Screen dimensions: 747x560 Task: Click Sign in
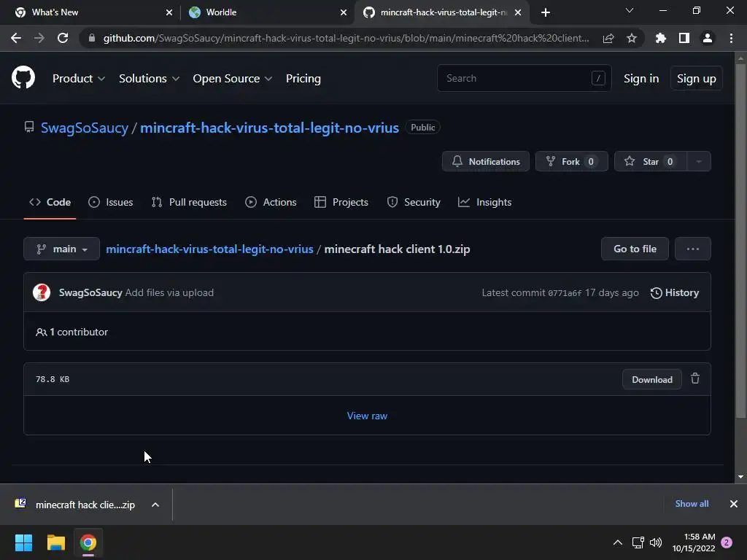point(641,79)
